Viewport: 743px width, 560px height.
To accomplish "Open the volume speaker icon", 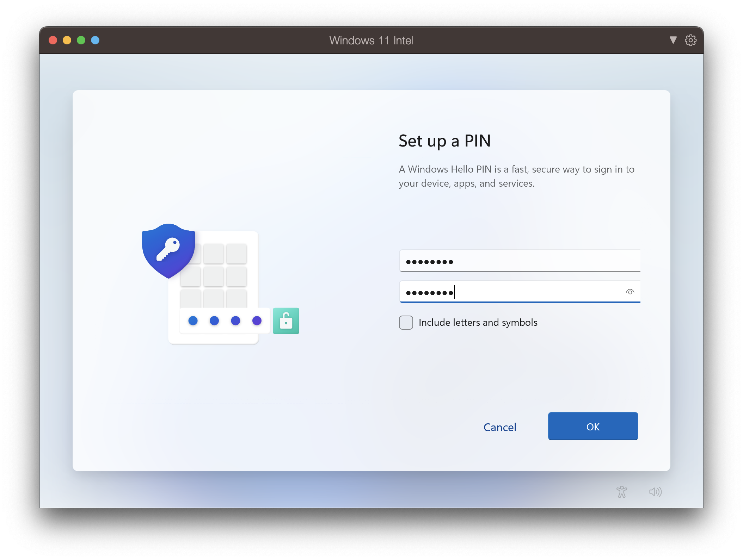I will coord(655,492).
